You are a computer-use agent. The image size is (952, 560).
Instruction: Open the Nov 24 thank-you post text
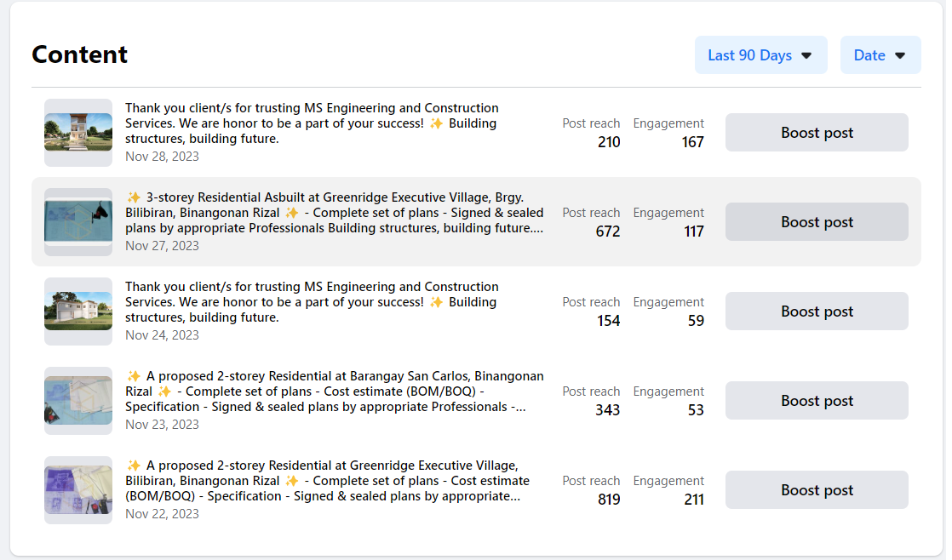point(312,302)
